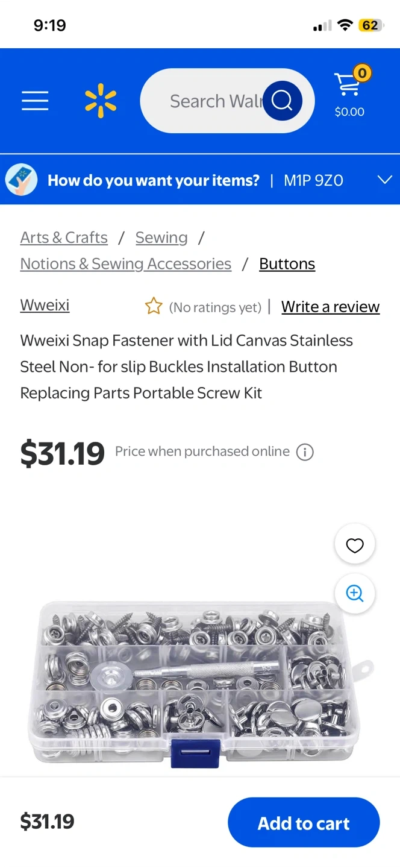Tap the rating star icon
Screen dimensions: 400x868
pos(154,307)
